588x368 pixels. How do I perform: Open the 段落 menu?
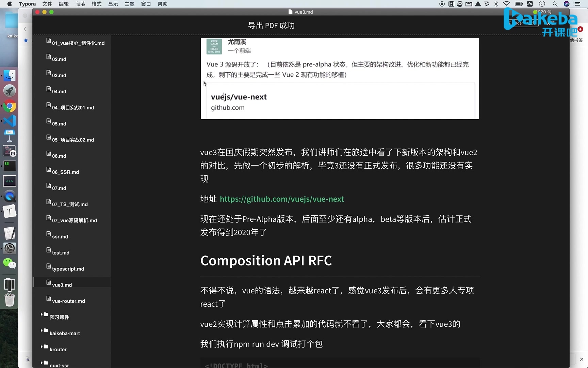(80, 4)
